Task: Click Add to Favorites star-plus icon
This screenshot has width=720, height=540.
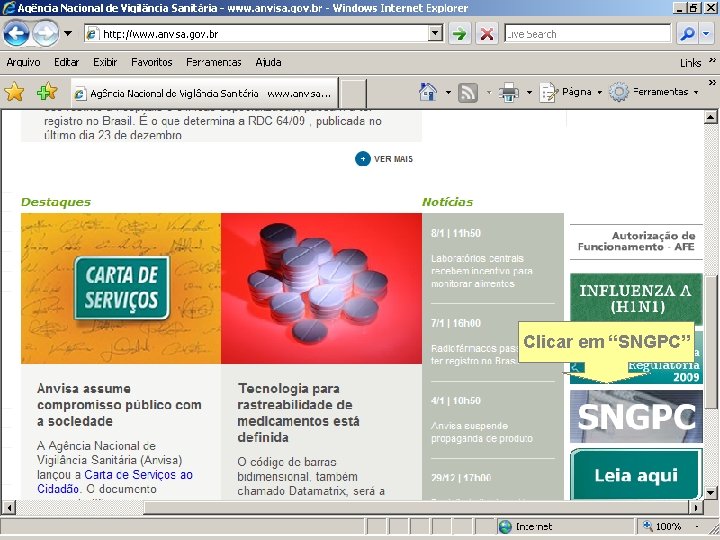Action: (46, 92)
